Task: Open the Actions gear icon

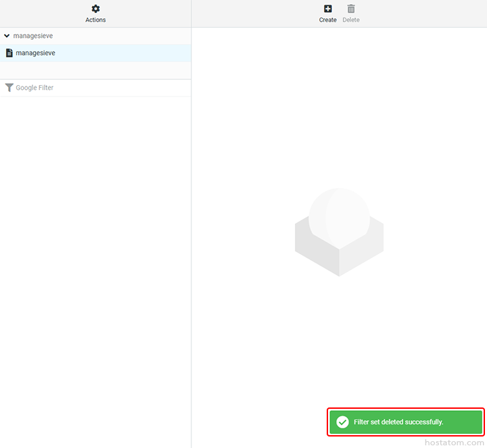Action: pos(95,9)
